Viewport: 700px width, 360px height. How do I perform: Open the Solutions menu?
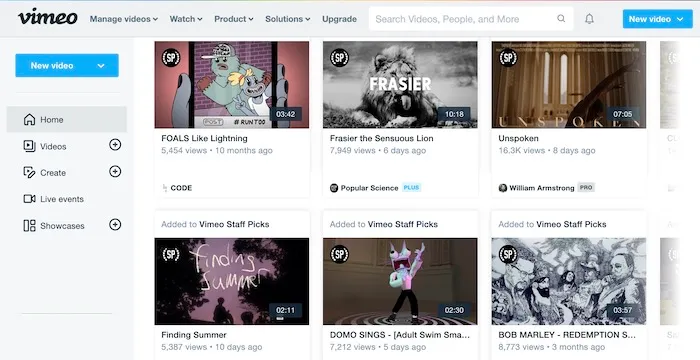coord(288,19)
